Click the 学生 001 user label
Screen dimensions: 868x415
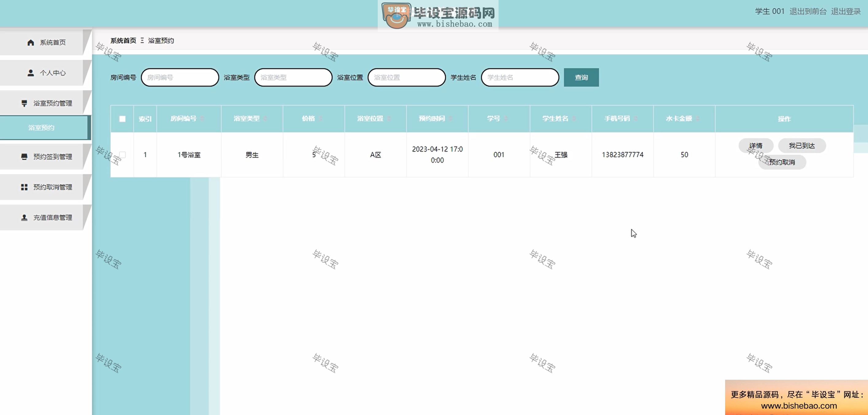tap(770, 11)
